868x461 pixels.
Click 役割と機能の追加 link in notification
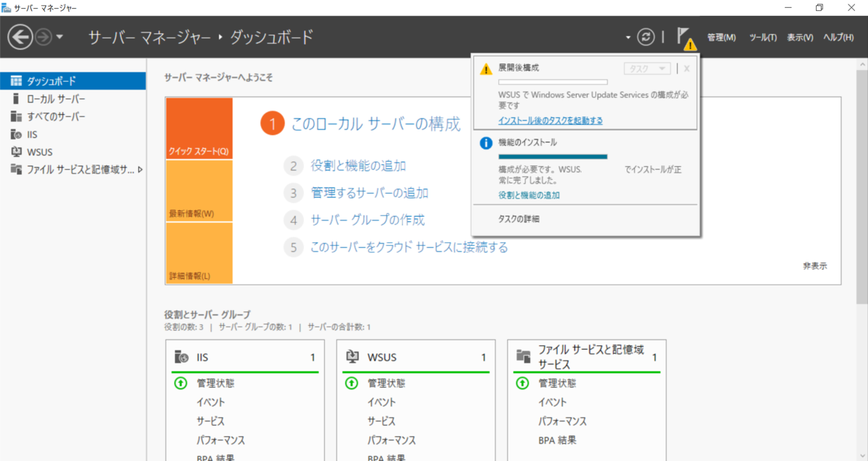(529, 195)
